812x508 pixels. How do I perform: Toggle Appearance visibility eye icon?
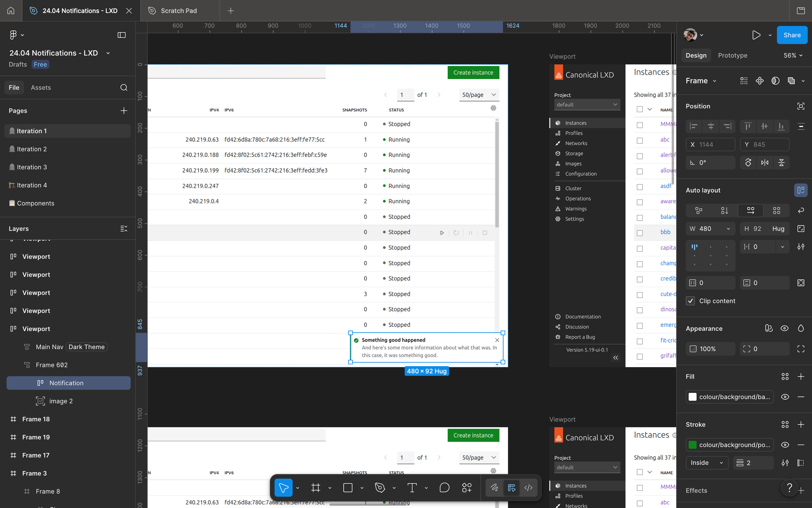tap(785, 329)
